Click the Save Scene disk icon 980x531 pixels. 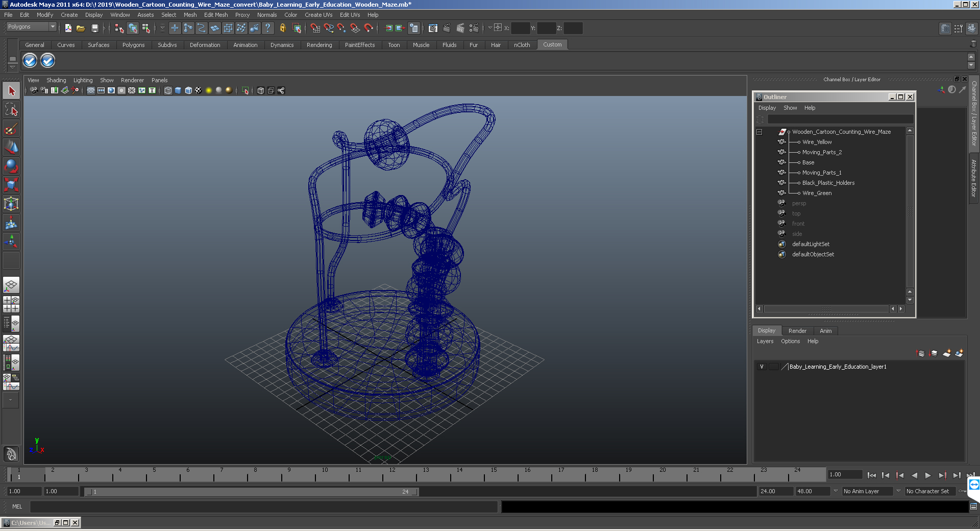coord(94,28)
